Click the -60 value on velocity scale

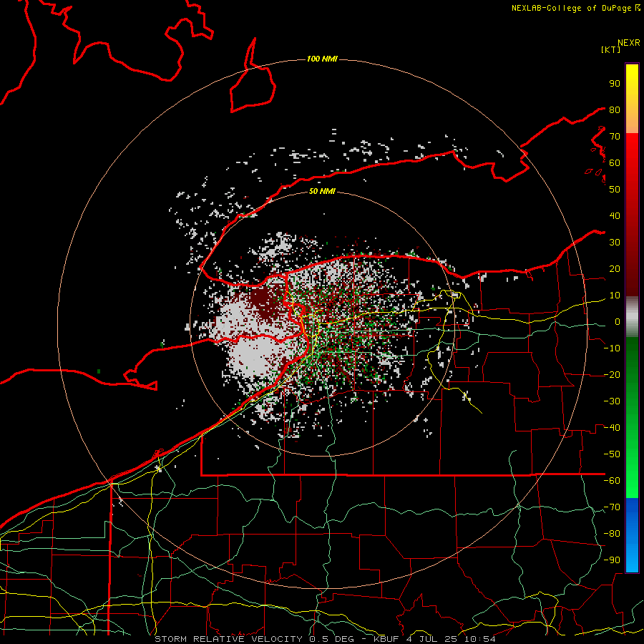pyautogui.click(x=612, y=481)
